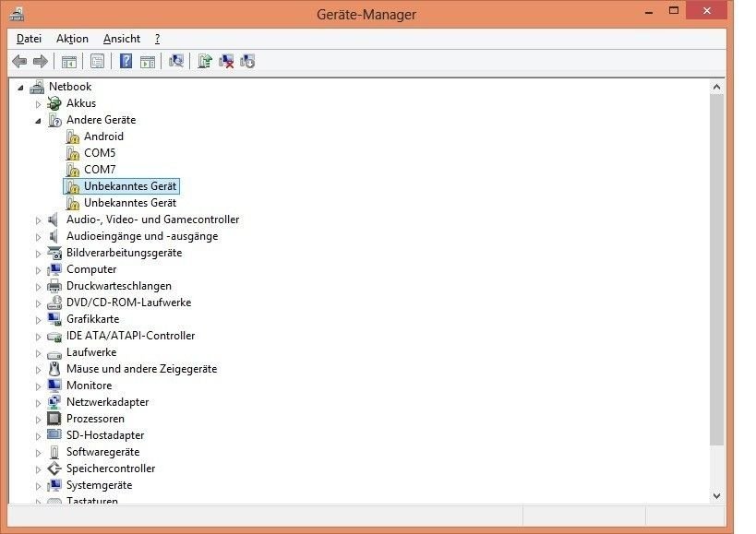This screenshot has height=534, width=756.
Task: Select the Bildverarbeitungsgeräte text label
Action: 124,253
